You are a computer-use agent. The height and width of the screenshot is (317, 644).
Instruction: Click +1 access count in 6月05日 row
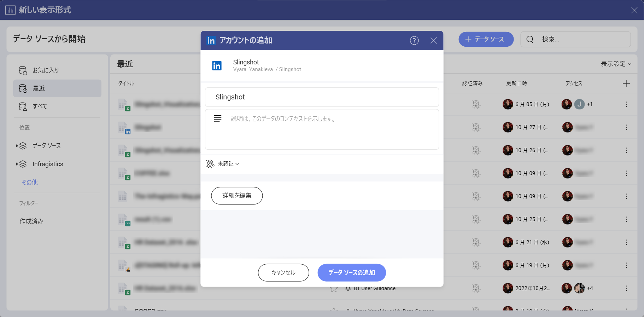click(590, 104)
